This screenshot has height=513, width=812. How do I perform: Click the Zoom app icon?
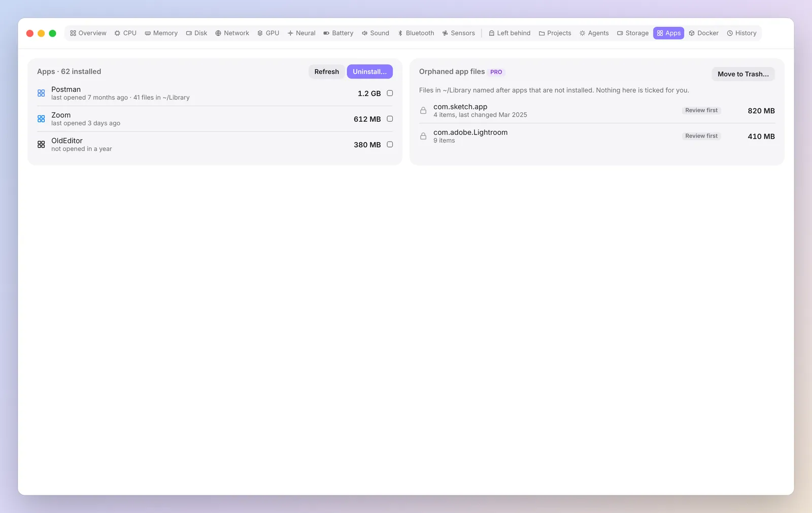click(x=41, y=119)
